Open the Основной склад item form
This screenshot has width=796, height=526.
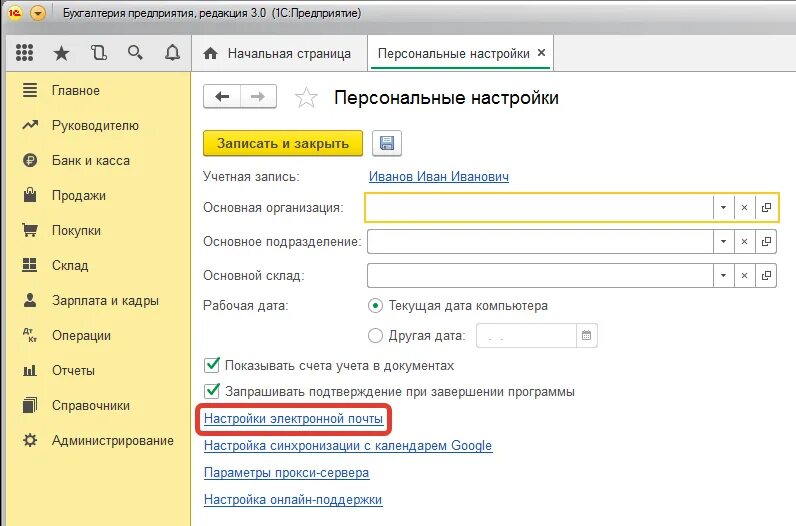click(766, 275)
